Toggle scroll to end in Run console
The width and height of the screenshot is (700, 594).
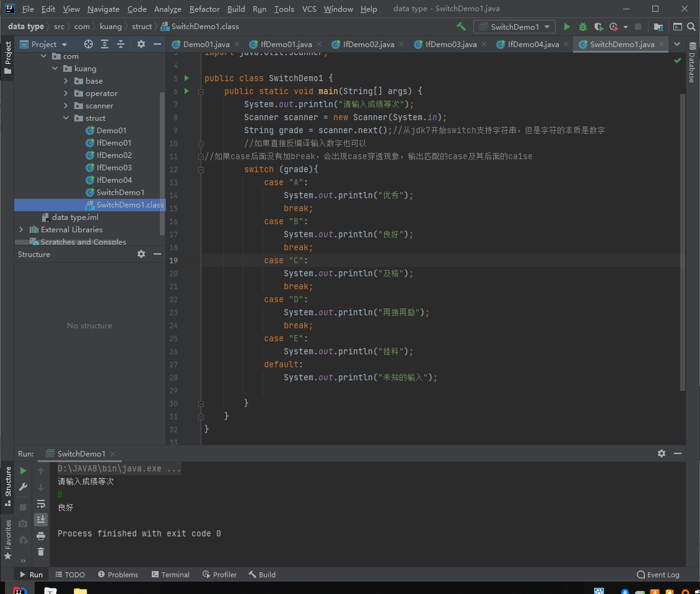[x=41, y=519]
